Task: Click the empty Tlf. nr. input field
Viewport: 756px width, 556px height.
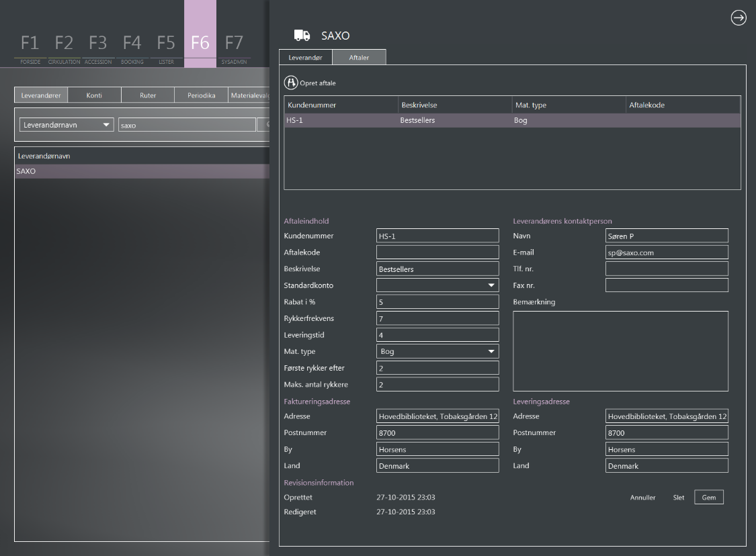Action: 667,269
